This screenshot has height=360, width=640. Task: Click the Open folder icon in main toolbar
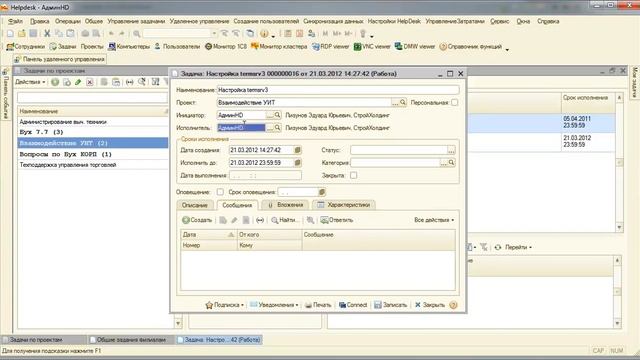[x=22, y=33]
